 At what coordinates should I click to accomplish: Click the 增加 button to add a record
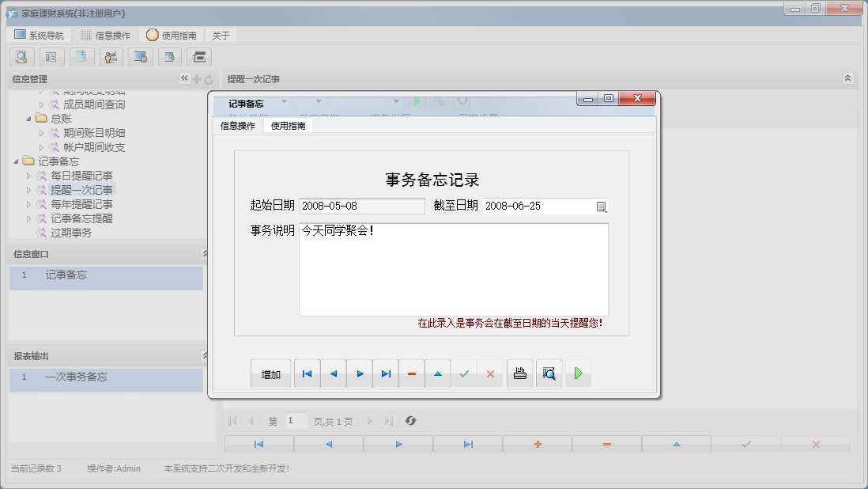tap(270, 373)
